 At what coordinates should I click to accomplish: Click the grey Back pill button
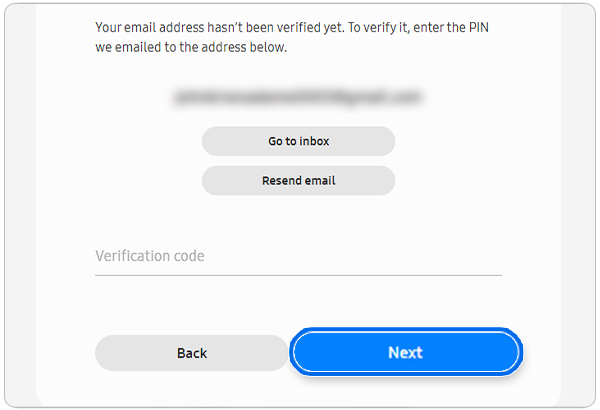pyautogui.click(x=191, y=353)
